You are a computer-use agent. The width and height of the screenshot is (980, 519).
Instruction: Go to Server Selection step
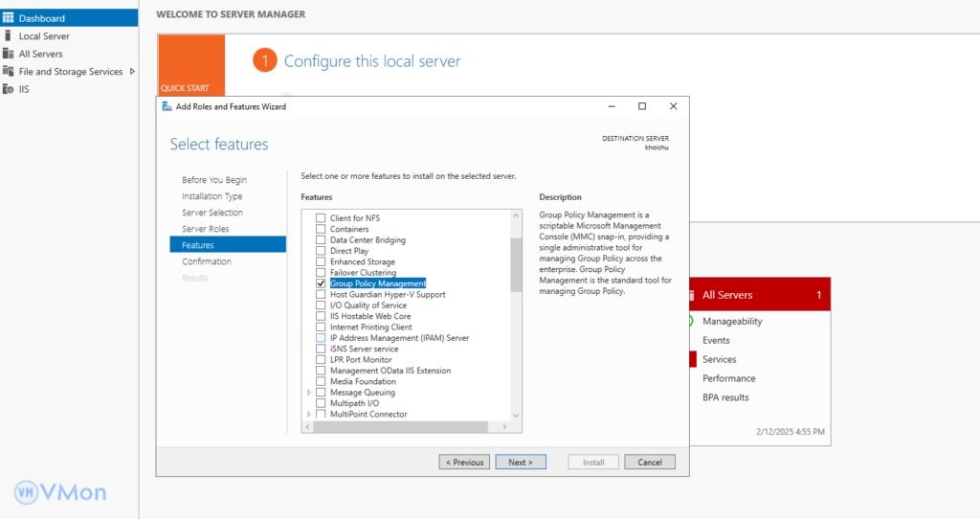[212, 213]
